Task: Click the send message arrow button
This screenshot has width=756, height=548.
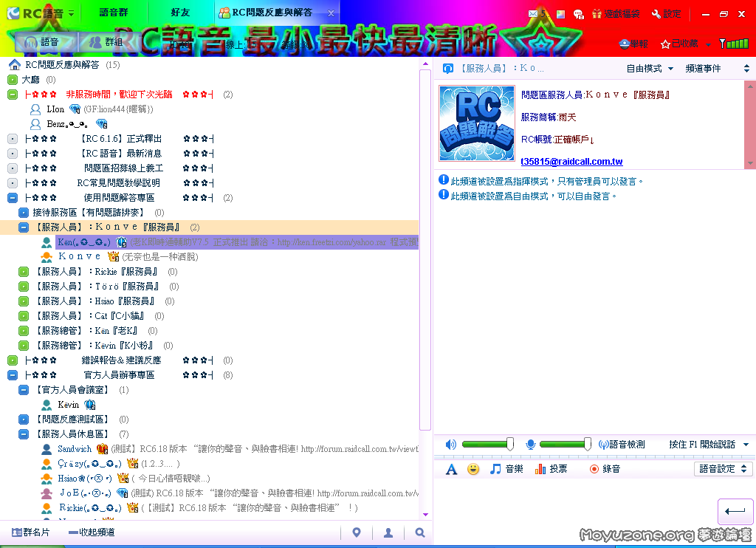Action: pyautogui.click(x=735, y=511)
